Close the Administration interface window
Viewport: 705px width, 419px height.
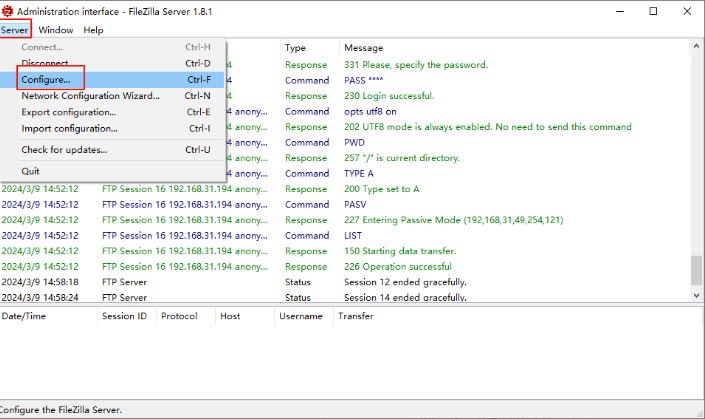(x=687, y=11)
